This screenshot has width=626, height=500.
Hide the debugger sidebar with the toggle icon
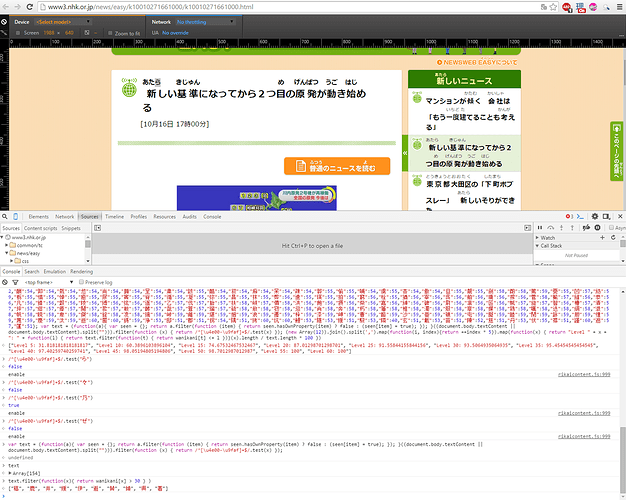(x=527, y=228)
